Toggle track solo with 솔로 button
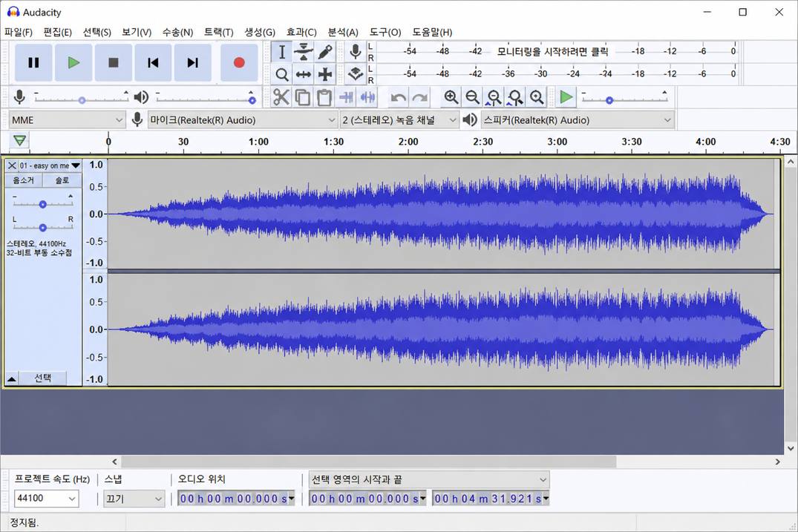 pos(62,180)
